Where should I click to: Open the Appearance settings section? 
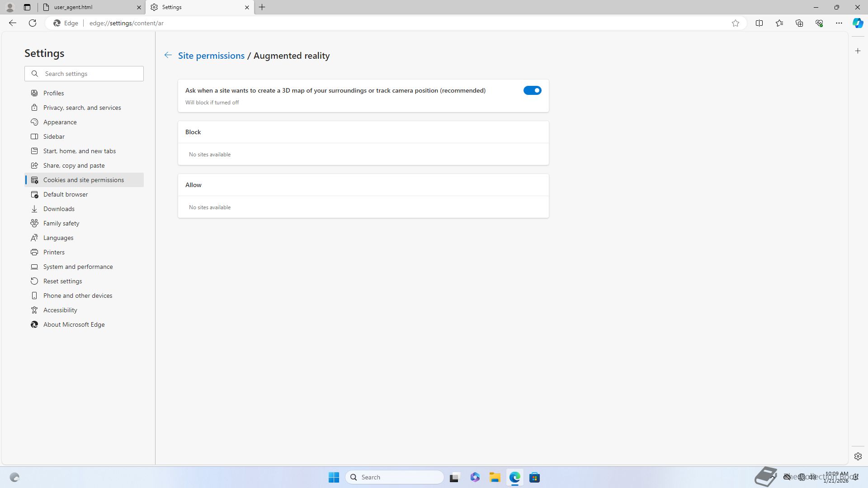tap(60, 122)
